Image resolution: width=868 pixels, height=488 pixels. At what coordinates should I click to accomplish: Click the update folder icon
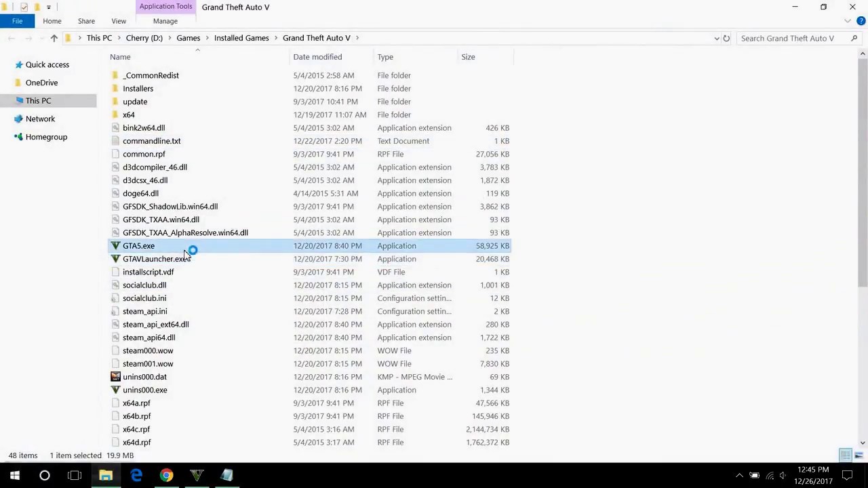click(115, 102)
